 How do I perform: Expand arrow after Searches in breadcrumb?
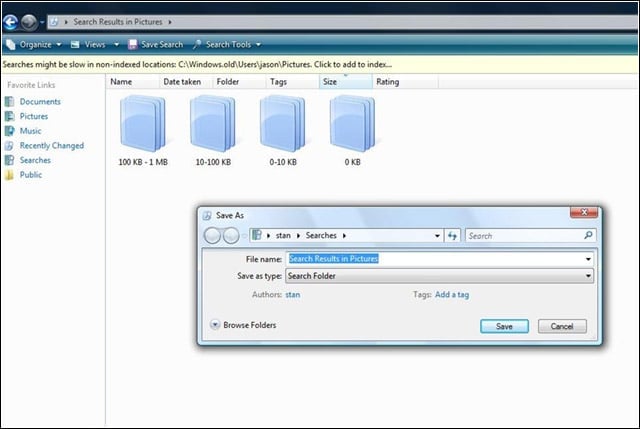[x=344, y=236]
